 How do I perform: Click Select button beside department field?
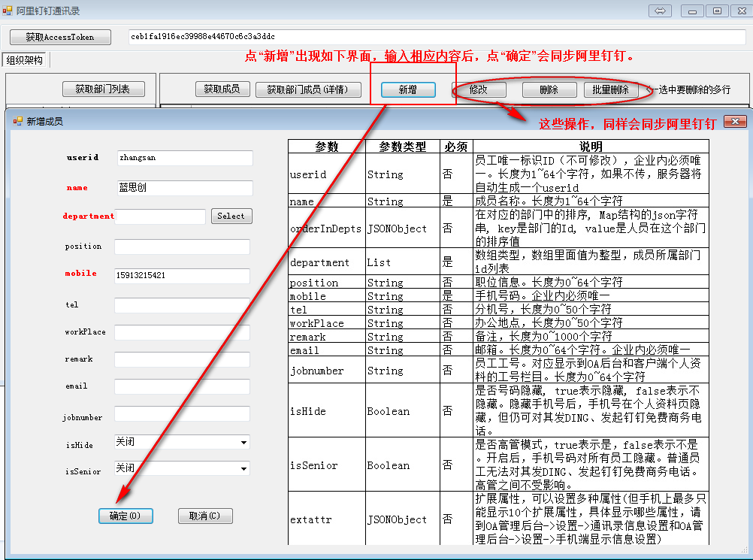231,216
